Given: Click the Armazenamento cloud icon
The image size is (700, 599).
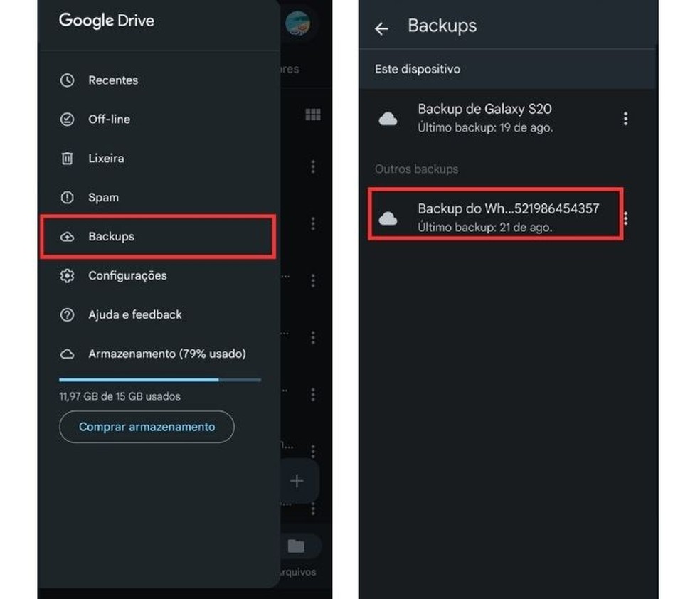Looking at the screenshot, I should tap(67, 354).
